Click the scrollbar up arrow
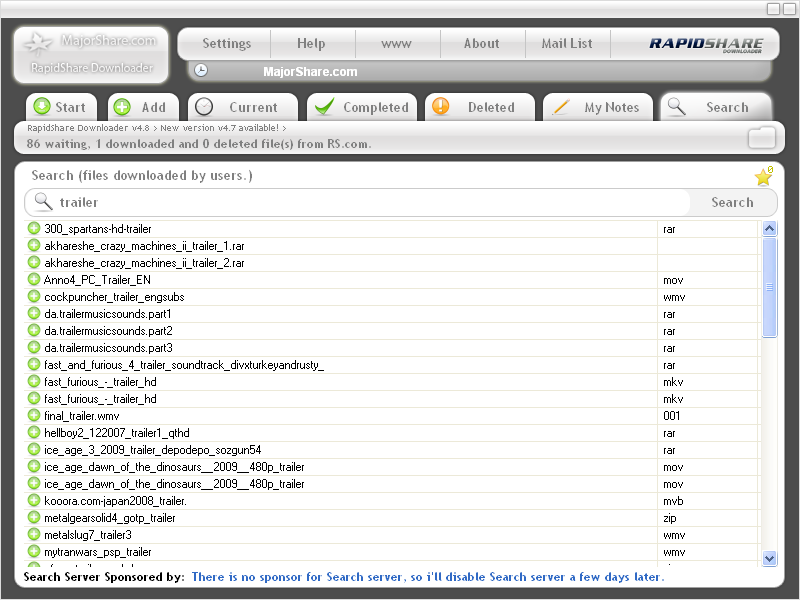This screenshot has width=800, height=600. [x=769, y=228]
